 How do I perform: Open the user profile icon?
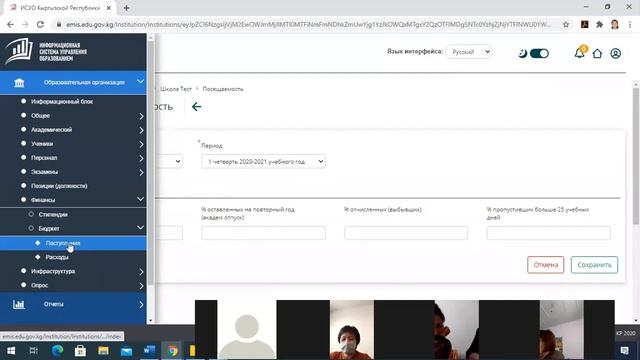pyautogui.click(x=616, y=53)
